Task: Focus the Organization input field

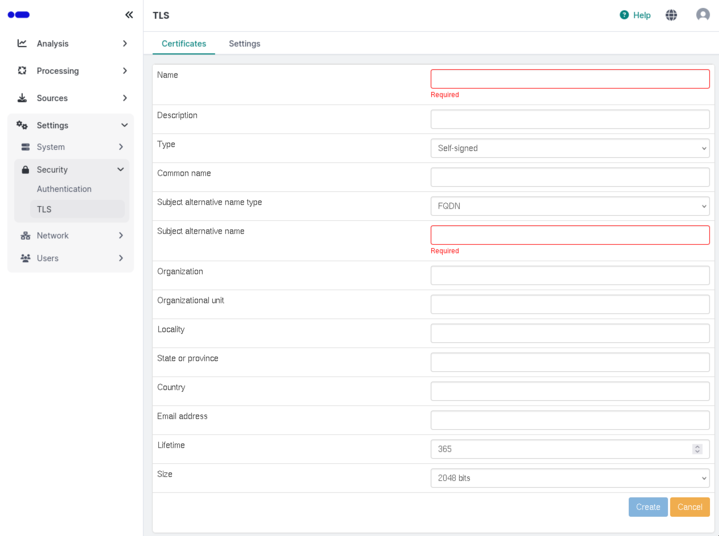Action: pos(570,275)
